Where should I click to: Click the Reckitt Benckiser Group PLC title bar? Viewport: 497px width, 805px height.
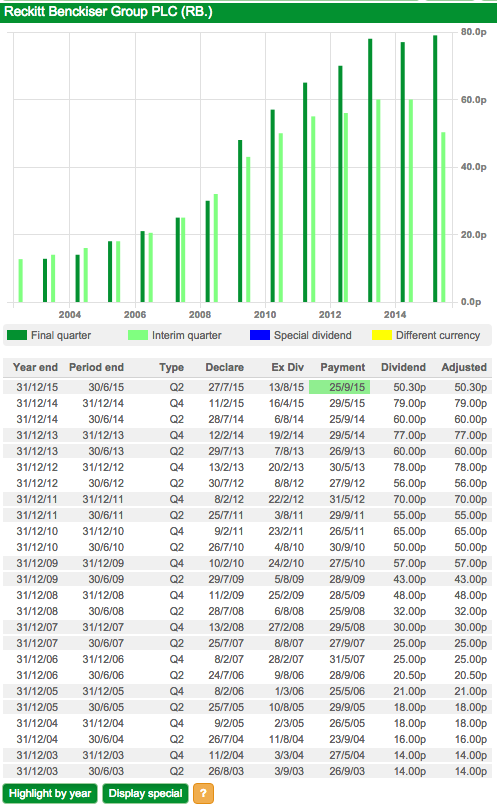pyautogui.click(x=248, y=12)
